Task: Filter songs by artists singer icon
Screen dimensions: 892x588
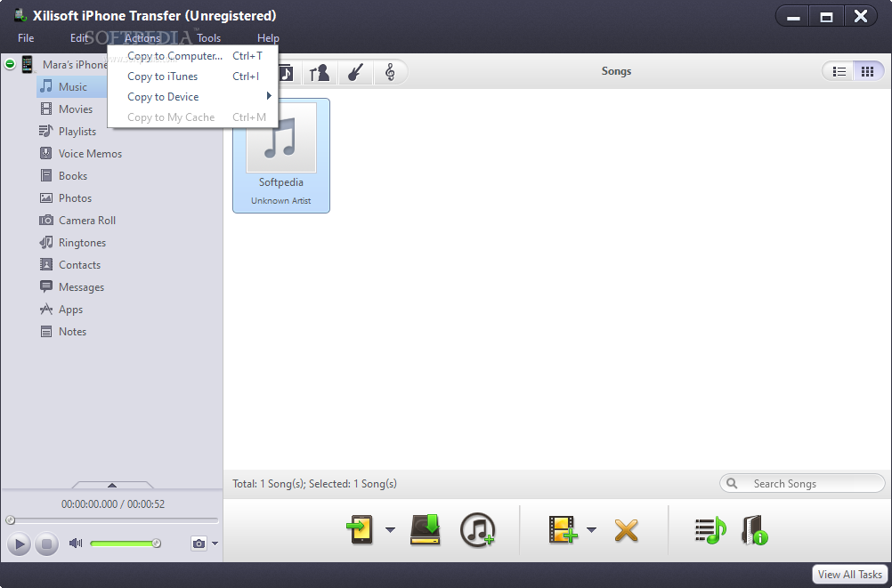Action: click(x=319, y=72)
